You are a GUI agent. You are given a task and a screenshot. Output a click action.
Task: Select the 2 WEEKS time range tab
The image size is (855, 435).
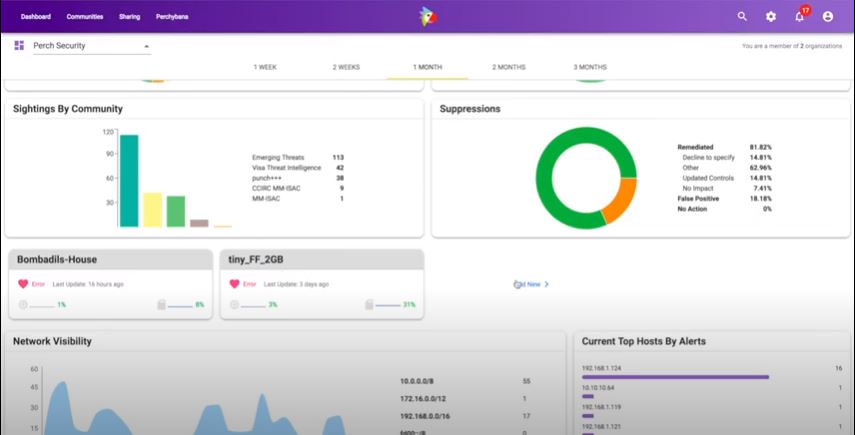(x=346, y=67)
